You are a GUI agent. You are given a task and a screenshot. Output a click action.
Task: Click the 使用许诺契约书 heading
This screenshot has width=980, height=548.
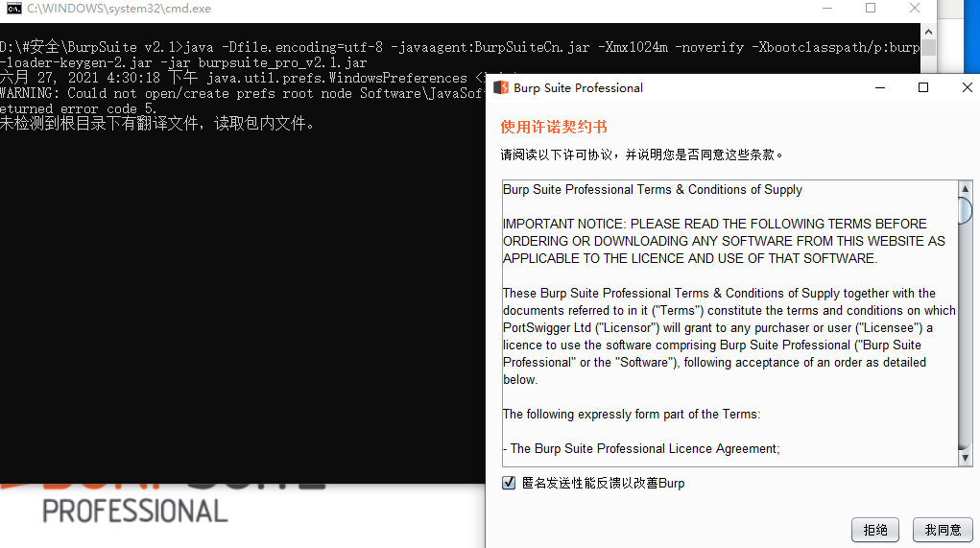coord(554,127)
